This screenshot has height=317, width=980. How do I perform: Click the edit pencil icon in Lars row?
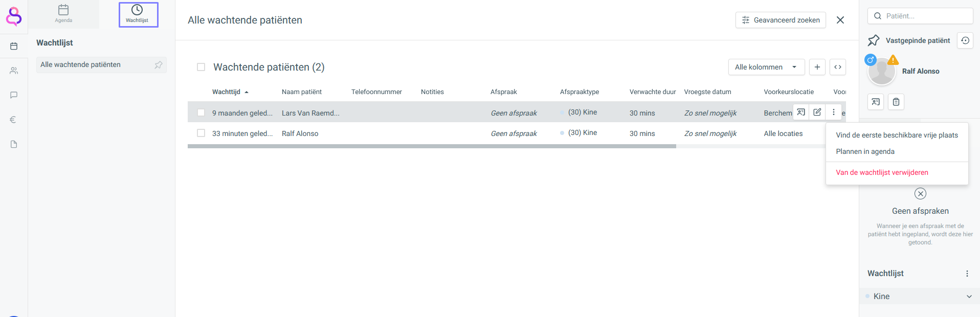click(x=817, y=112)
